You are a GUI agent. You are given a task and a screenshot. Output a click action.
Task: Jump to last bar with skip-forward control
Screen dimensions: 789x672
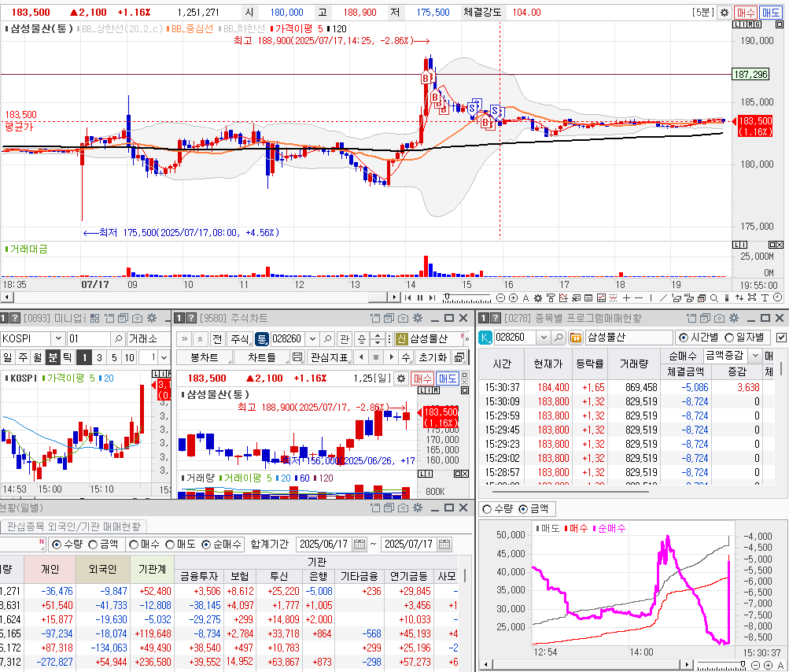(x=432, y=298)
